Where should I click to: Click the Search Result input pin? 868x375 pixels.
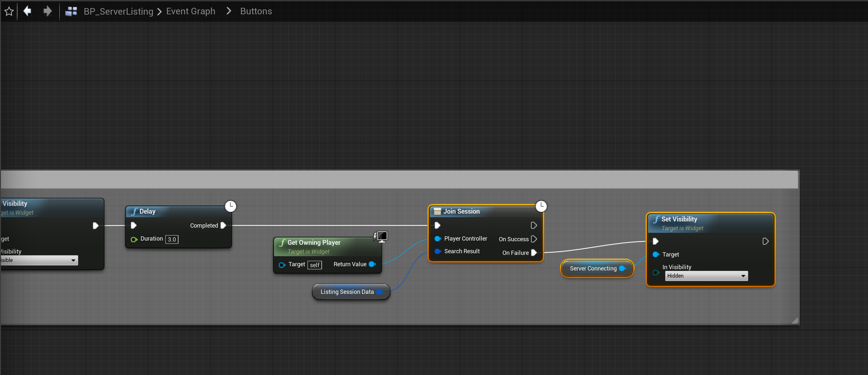click(438, 251)
